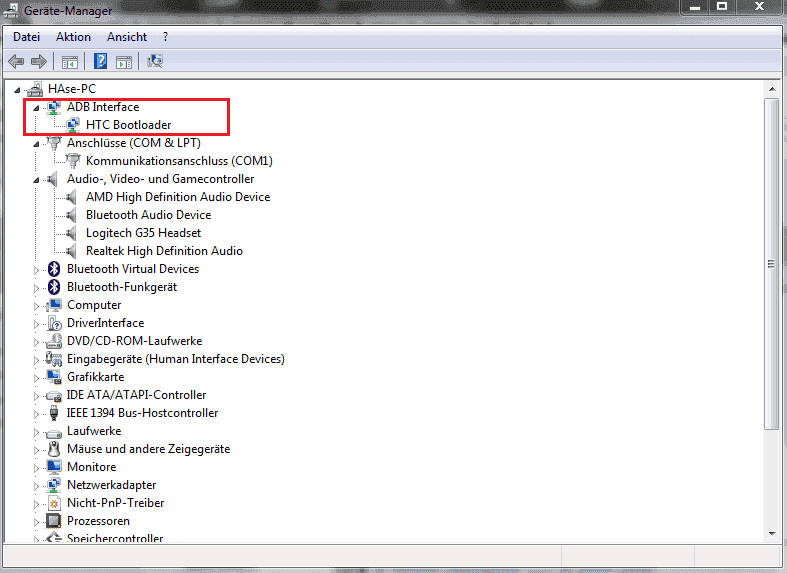Click the Logitech G35 Headset speaker icon
This screenshot has width=787, height=573.
(x=72, y=233)
